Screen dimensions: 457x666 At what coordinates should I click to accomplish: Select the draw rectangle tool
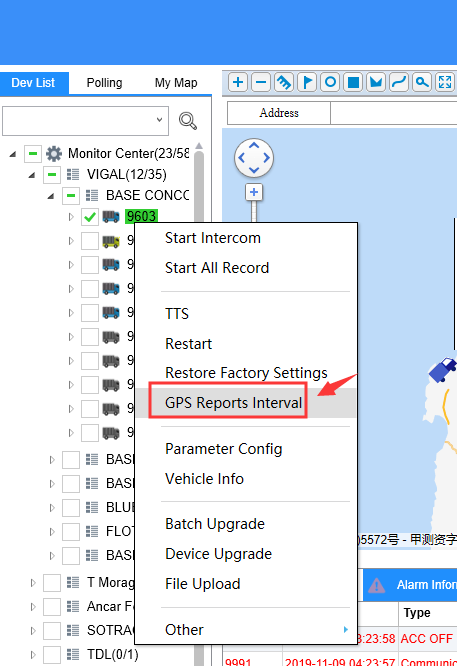(x=353, y=82)
